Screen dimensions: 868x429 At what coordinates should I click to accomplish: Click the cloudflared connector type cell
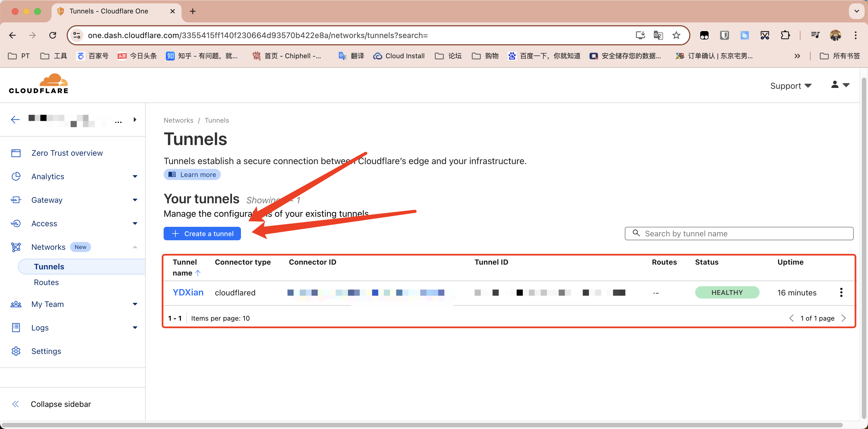point(235,293)
